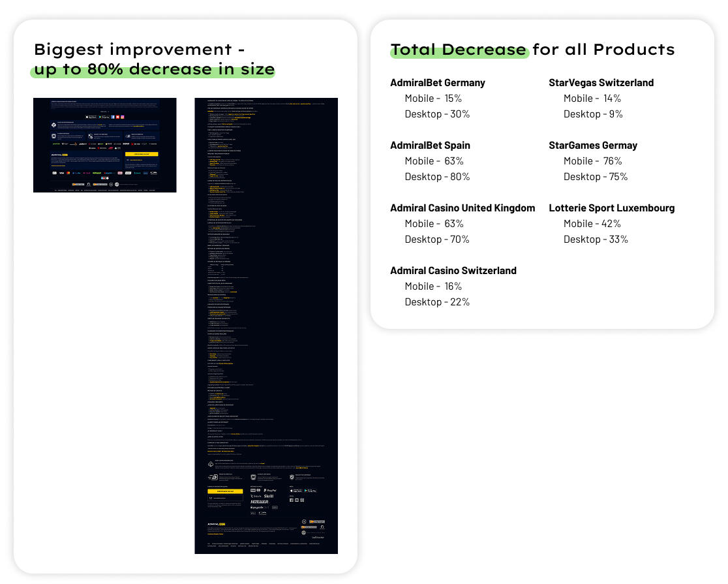Click the Mastercard logo in the short footer screenshot
The height and width of the screenshot is (584, 728).
click(68, 173)
